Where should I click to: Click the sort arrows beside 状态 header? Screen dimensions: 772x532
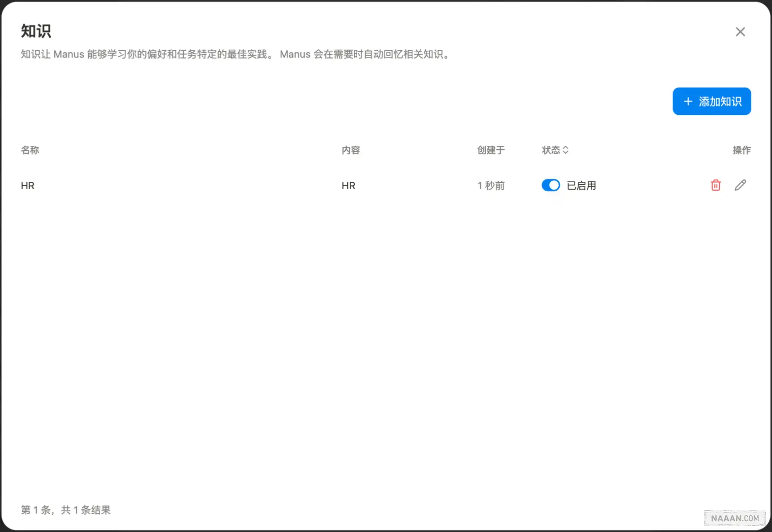click(566, 150)
